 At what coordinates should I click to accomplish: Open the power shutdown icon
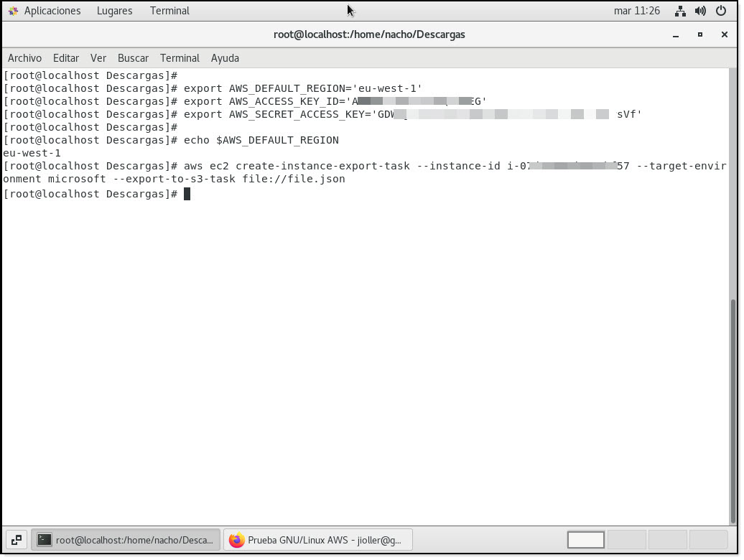coord(722,10)
